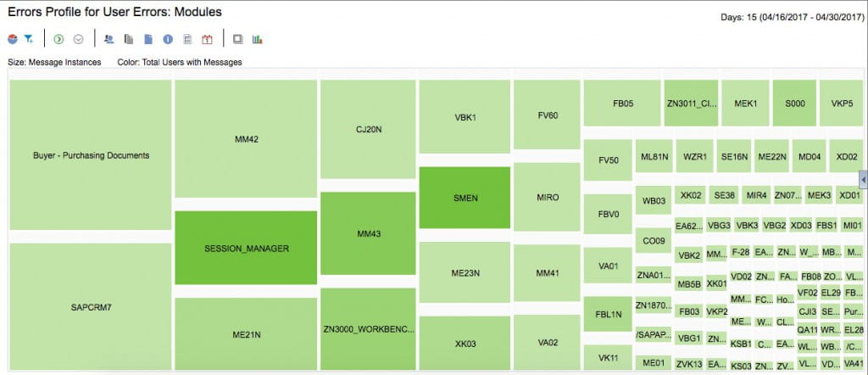Toggle the maximize square frame icon
868x375 pixels.
238,39
